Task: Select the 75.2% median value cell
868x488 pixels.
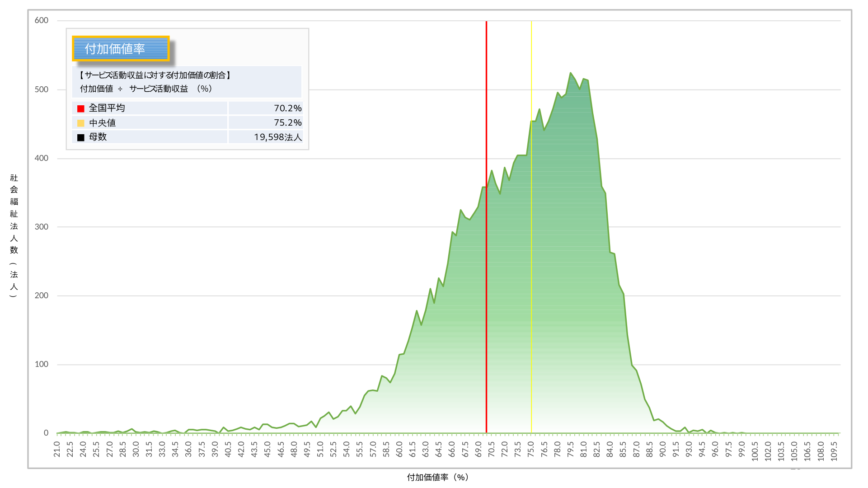Action: coord(287,122)
